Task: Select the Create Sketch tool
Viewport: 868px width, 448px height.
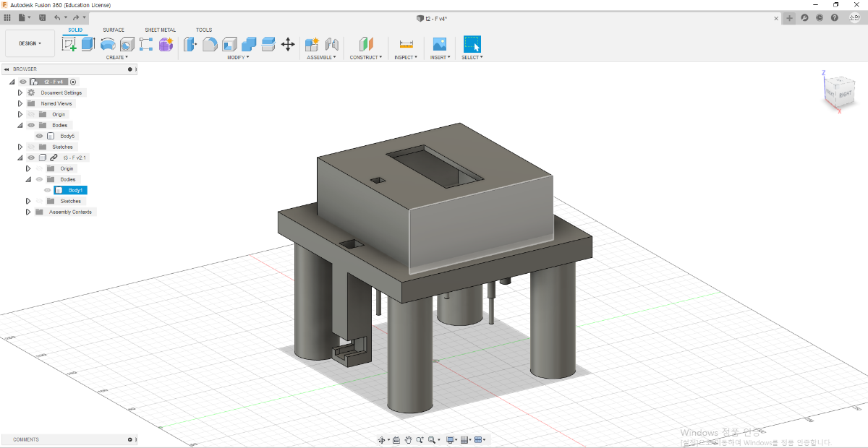Action: point(69,45)
